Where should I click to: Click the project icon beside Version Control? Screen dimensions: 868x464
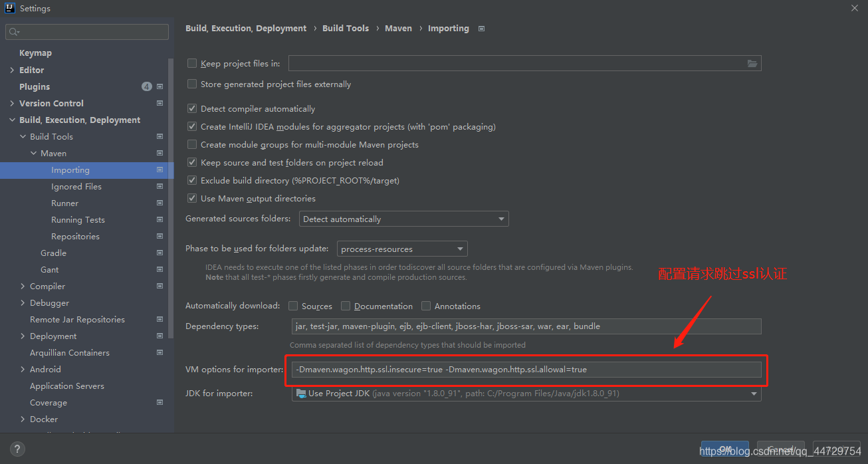click(160, 103)
